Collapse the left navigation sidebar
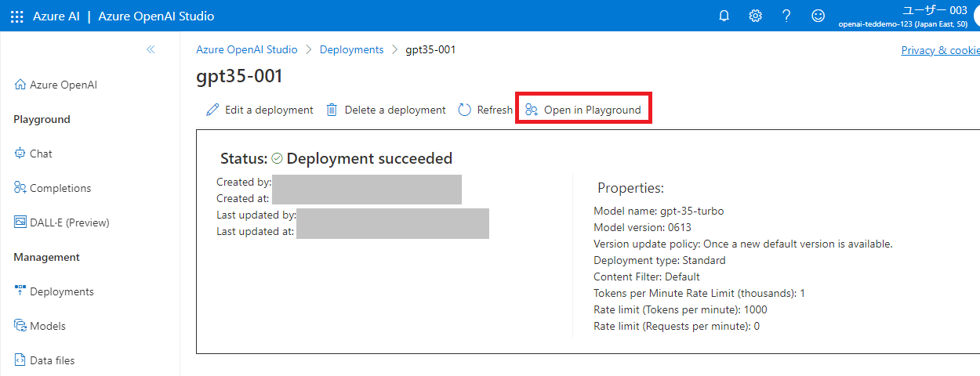Viewport: 980px width, 376px height. (151, 49)
